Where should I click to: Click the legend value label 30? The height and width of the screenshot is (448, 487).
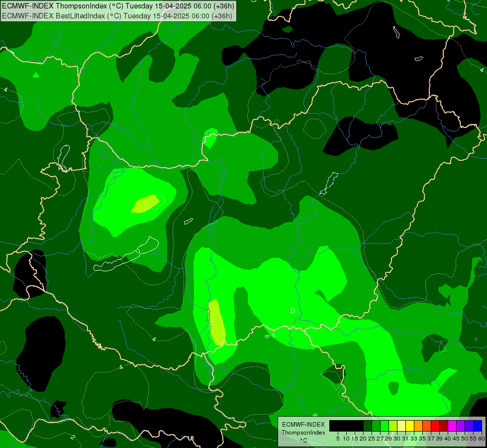coord(397,439)
